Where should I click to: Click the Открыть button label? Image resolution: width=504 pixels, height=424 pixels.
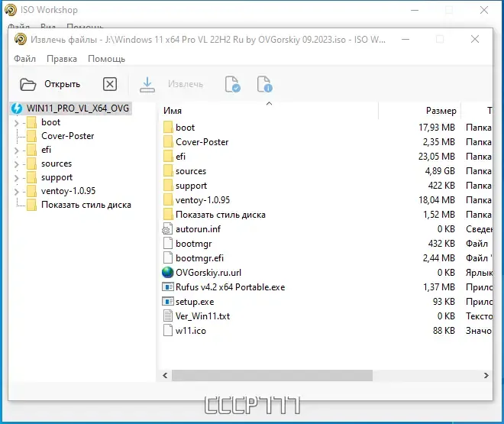[x=62, y=84]
